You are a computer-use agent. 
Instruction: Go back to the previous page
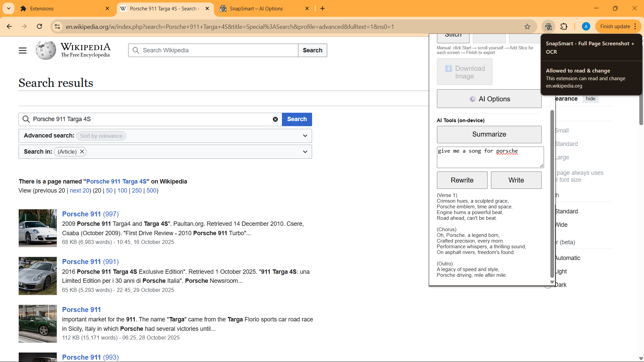pos(9,27)
